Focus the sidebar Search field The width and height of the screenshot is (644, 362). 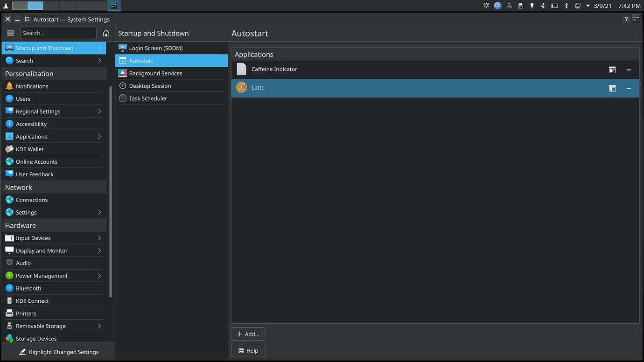(x=58, y=33)
